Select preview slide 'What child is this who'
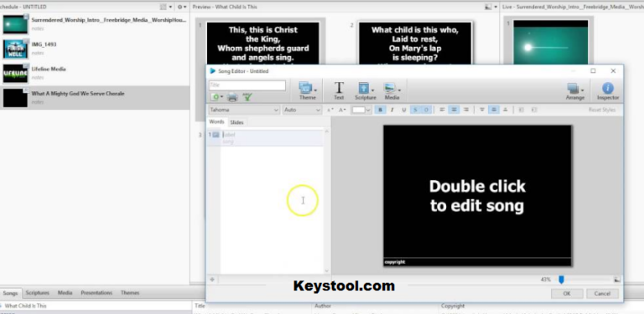 [x=415, y=43]
